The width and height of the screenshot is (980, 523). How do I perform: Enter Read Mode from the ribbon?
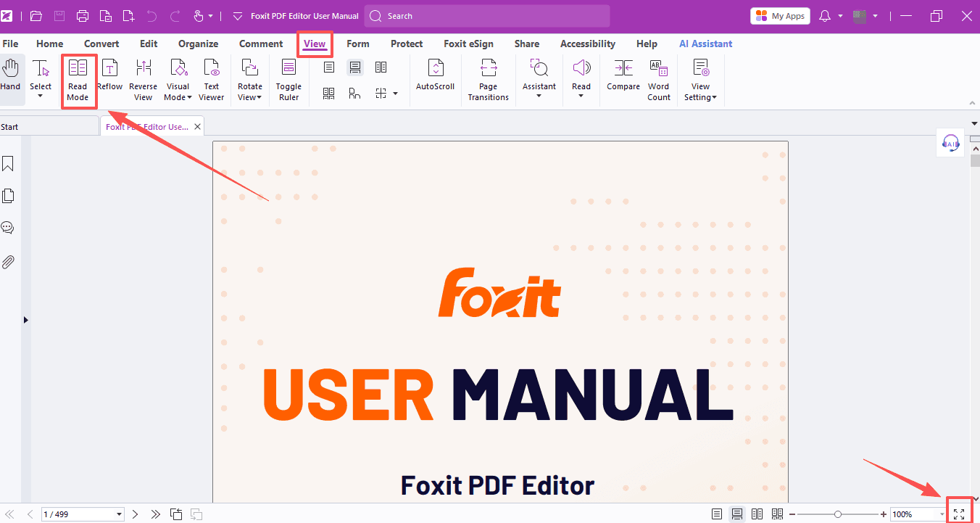78,81
